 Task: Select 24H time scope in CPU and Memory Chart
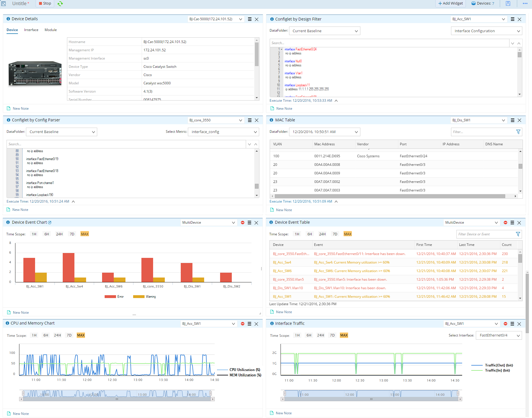point(57,335)
